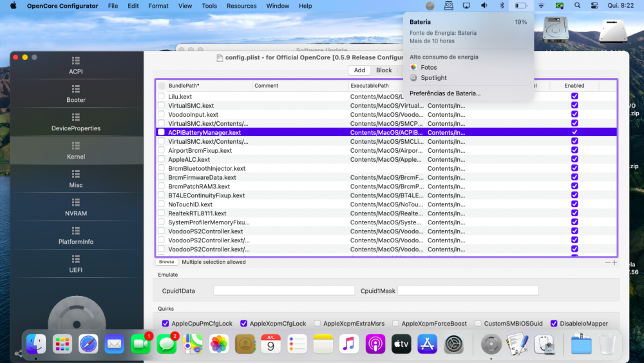Open Podcasts from the dock

[x=375, y=344]
